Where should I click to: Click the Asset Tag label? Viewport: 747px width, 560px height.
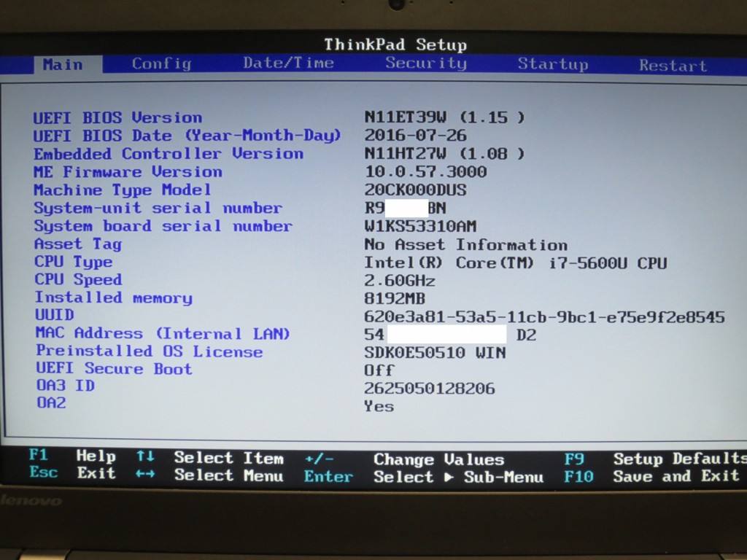pyautogui.click(x=78, y=244)
